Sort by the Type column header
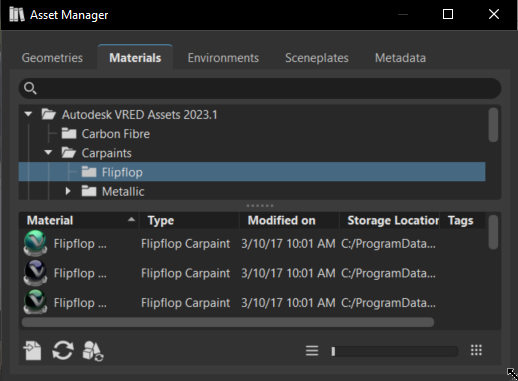Viewport: 518px width, 381px height. pos(189,220)
